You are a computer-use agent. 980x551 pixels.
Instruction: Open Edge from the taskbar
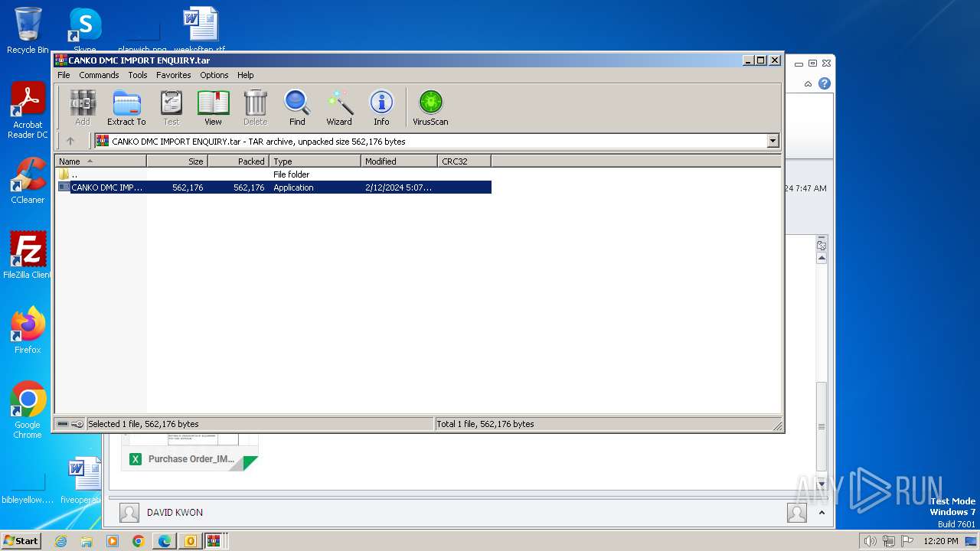(x=164, y=541)
